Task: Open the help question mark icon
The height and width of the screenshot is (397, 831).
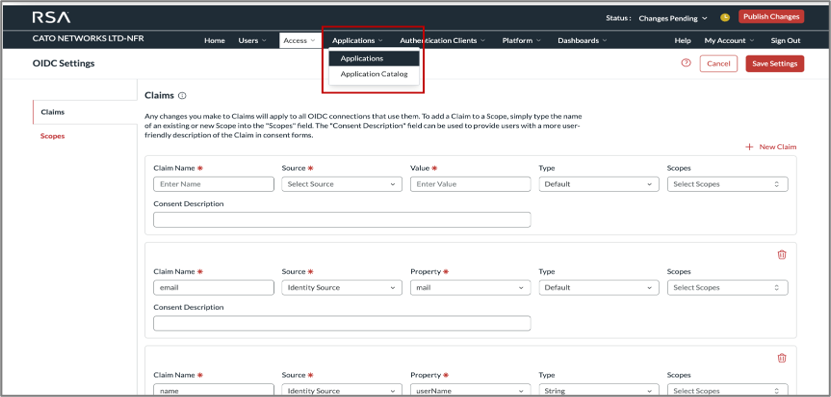Action: (x=686, y=63)
